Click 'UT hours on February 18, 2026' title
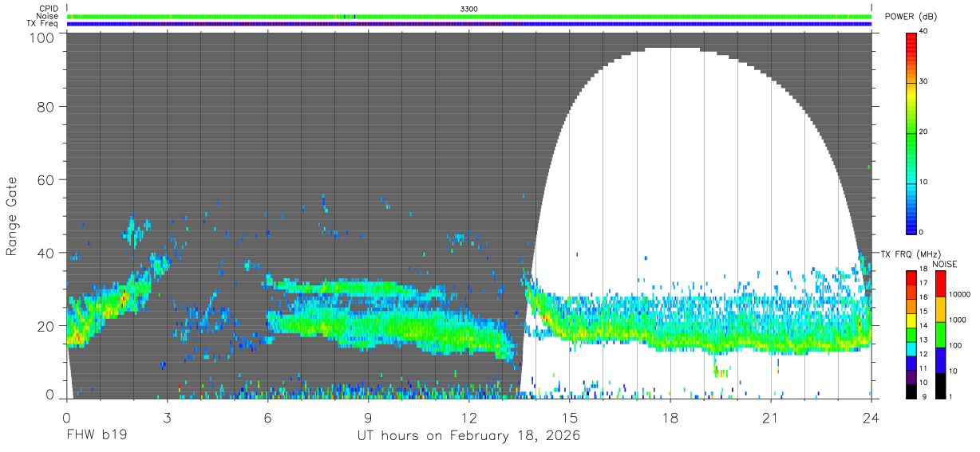 point(468,436)
